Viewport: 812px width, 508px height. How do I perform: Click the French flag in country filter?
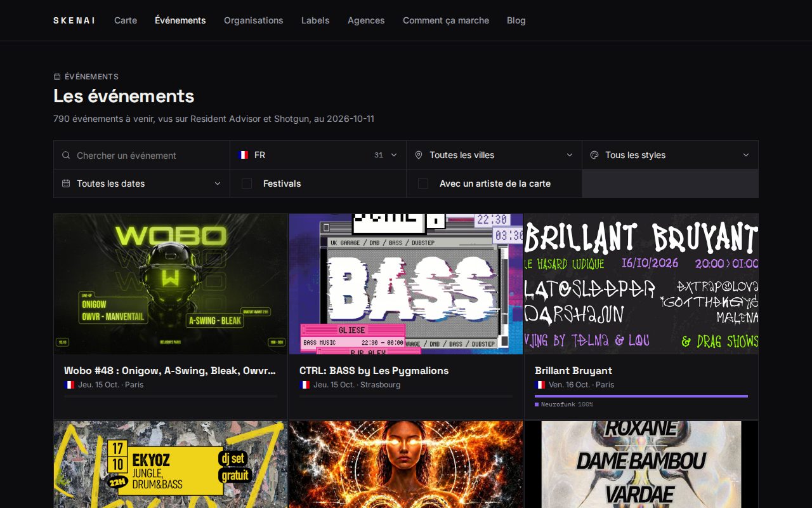[244, 155]
